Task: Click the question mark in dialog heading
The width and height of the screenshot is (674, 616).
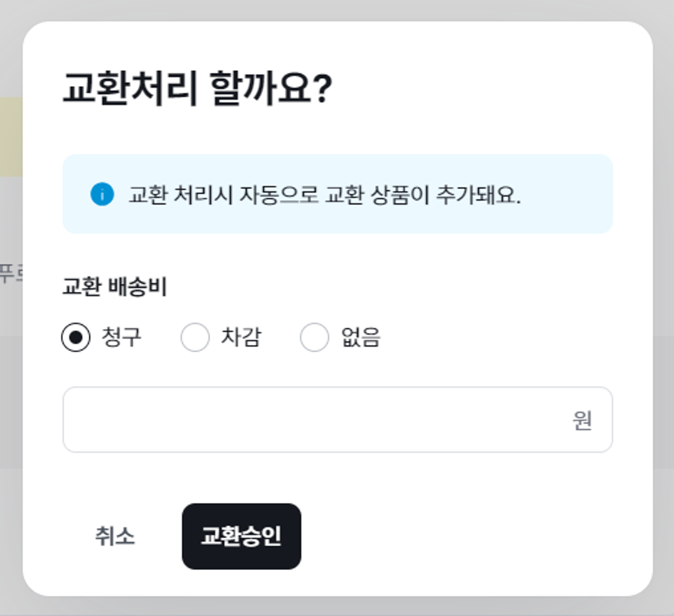Action: tap(324, 88)
